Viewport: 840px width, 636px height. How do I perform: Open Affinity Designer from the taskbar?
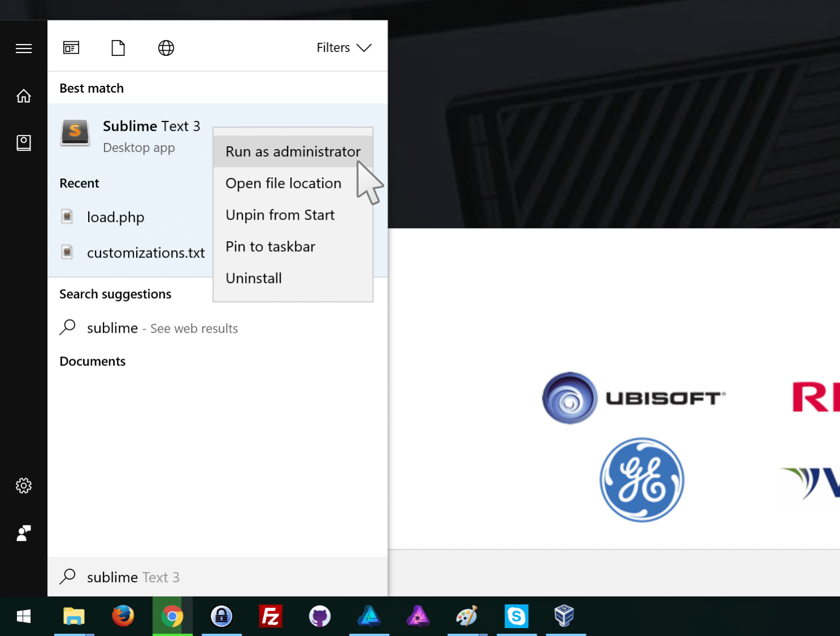click(x=369, y=616)
